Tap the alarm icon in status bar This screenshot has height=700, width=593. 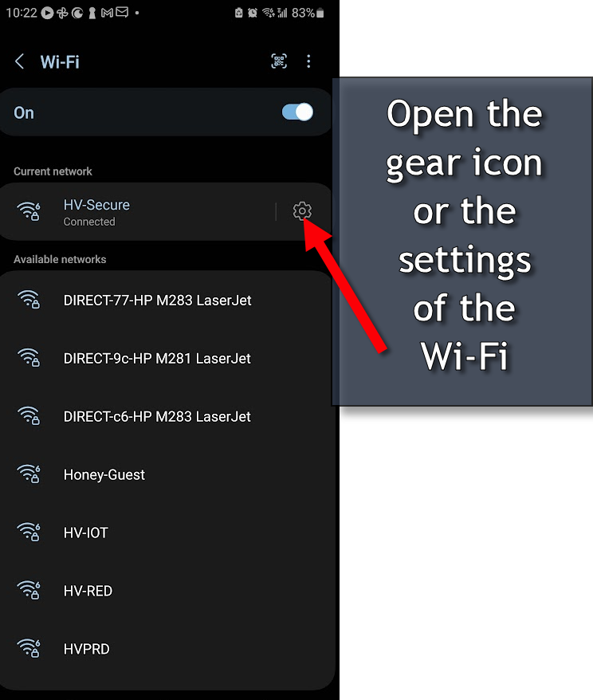coord(253,13)
